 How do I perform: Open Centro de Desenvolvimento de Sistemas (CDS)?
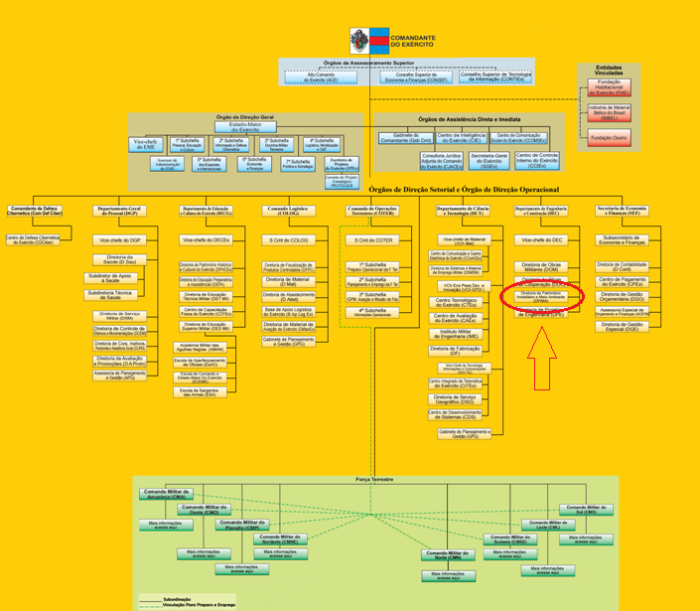tap(456, 415)
